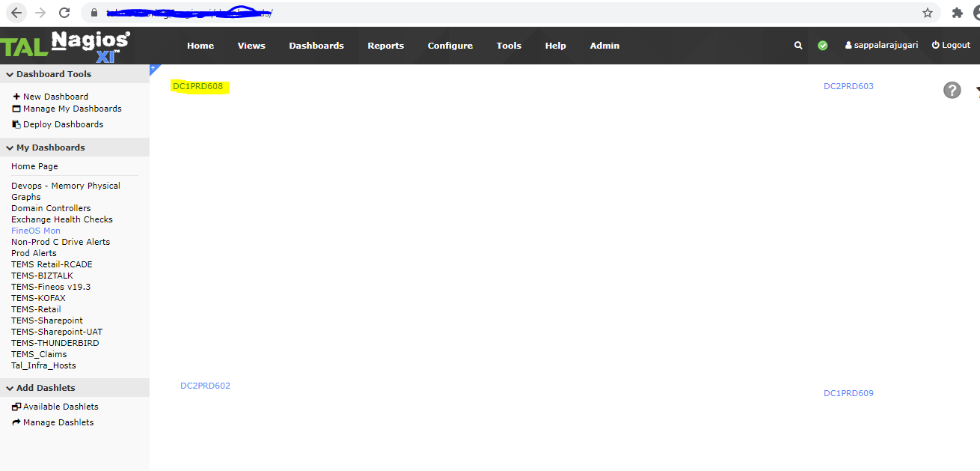Open the highlighted DC1PRD608 host link
This screenshot has height=471, width=980.
point(198,87)
